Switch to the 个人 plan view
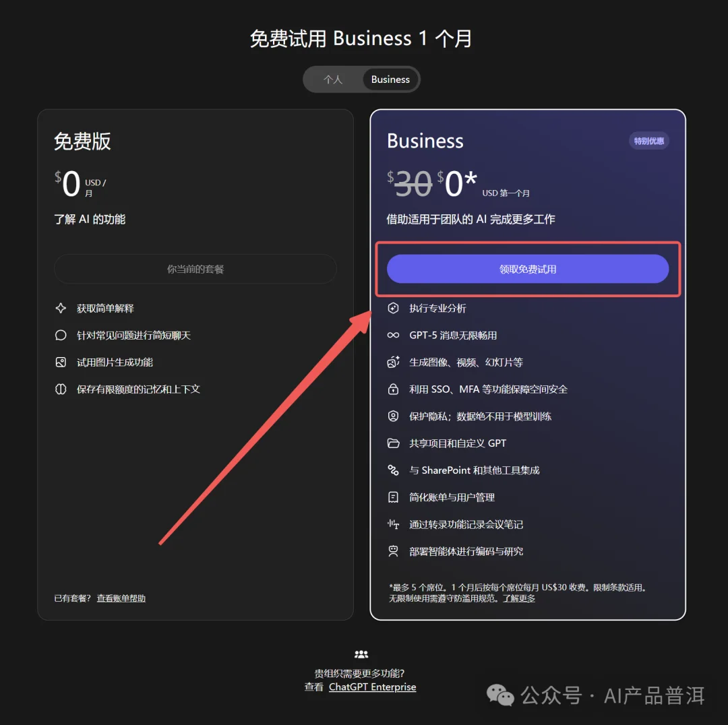The width and height of the screenshot is (728, 725). point(332,79)
